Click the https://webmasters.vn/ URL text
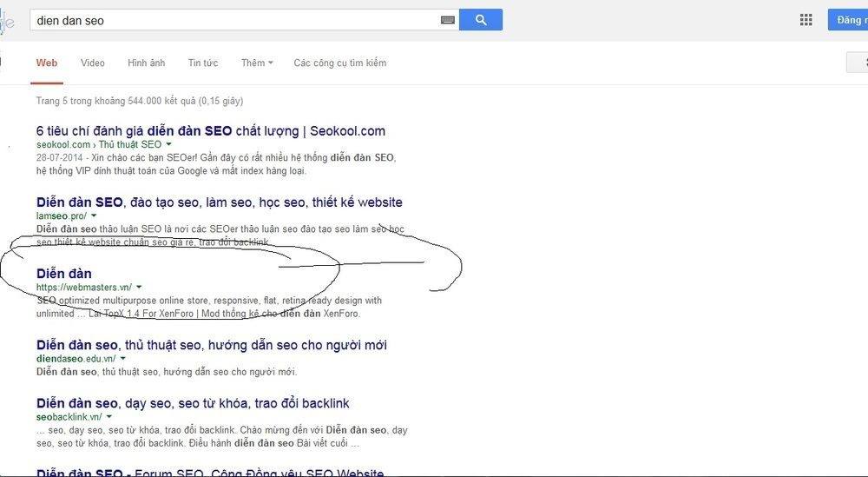 click(84, 287)
